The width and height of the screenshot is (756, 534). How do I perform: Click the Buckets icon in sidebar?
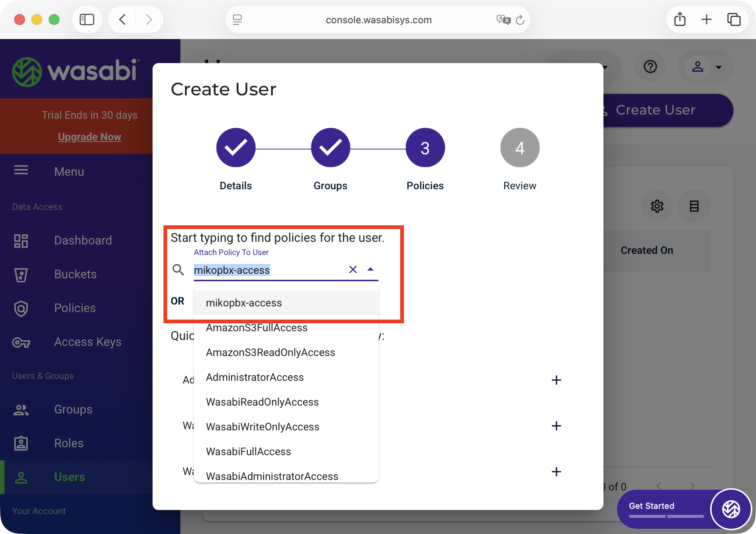[21, 275]
